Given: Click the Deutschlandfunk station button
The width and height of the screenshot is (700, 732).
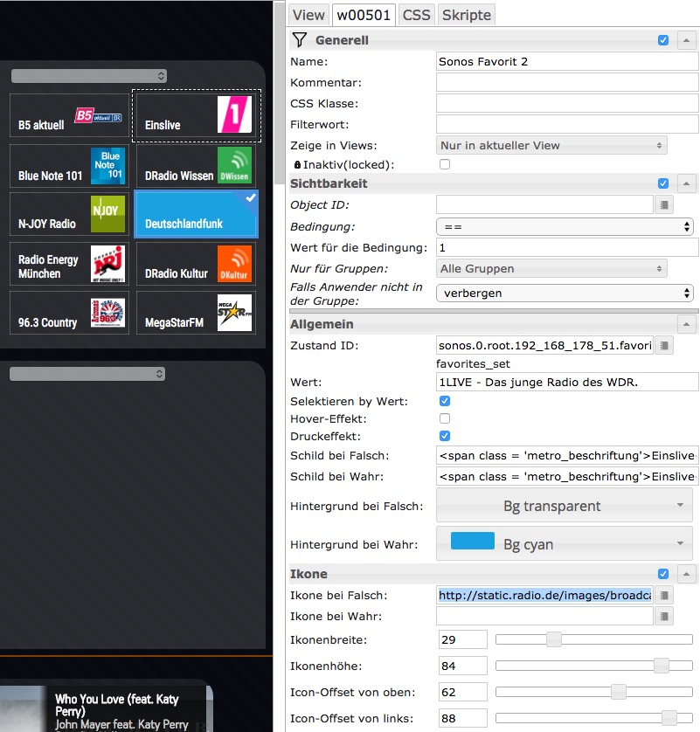Looking at the screenshot, I should coord(196,215).
